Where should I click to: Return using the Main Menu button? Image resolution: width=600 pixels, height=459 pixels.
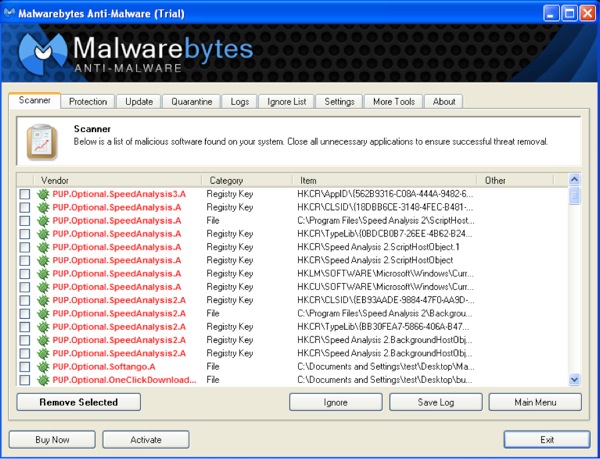pyautogui.click(x=535, y=402)
